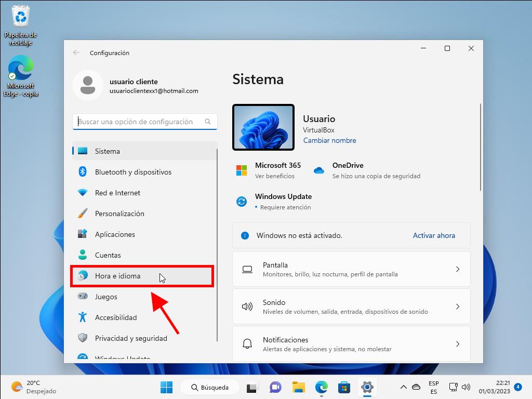Viewport: 532px width, 399px height.
Task: Select the Personalización paintbrush icon
Action: (x=82, y=214)
